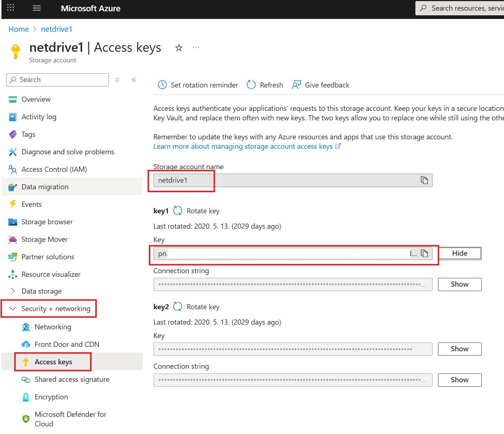
Task: Select the Encryption settings icon
Action: (26, 397)
